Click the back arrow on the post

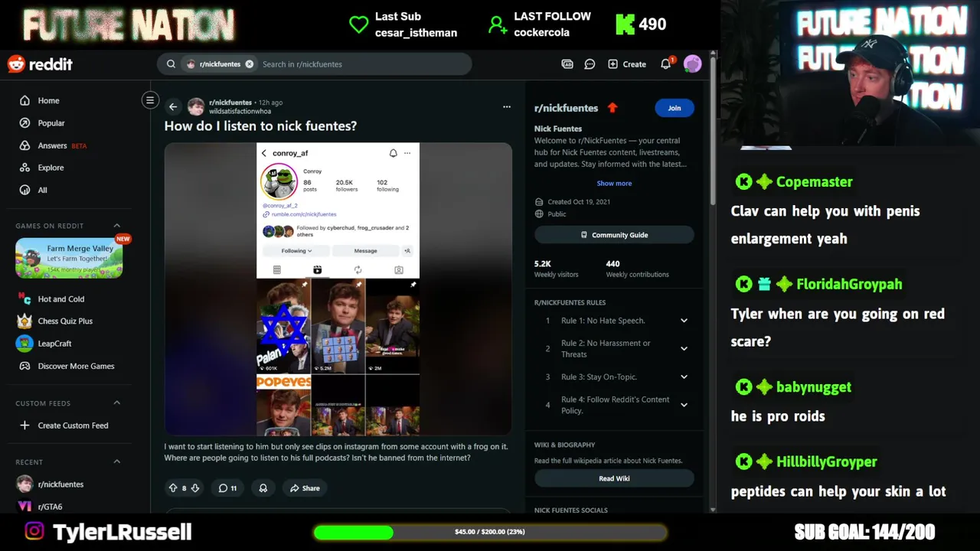tap(173, 107)
